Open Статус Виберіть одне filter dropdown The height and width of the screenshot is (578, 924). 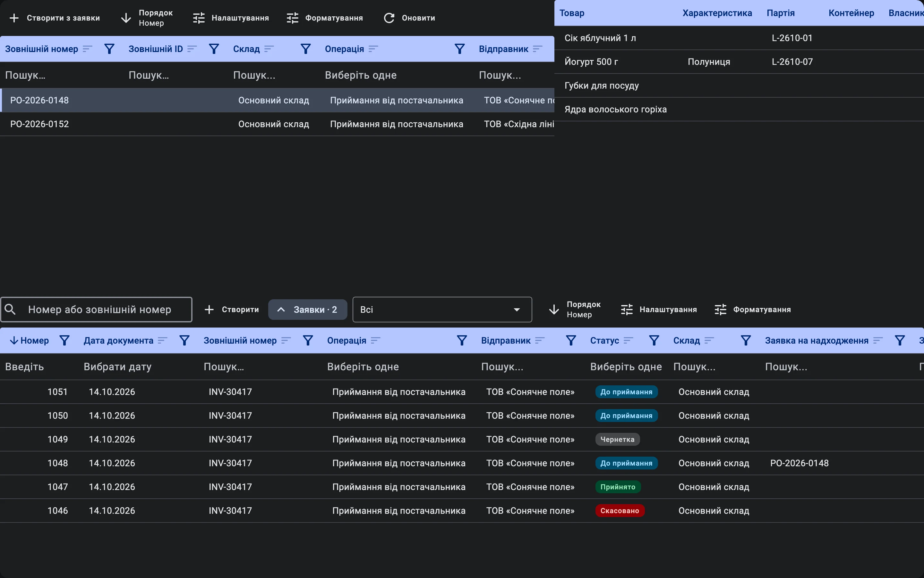pos(626,367)
